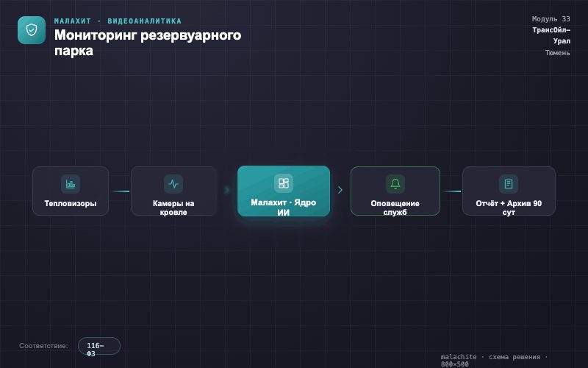
Task: Click the malachite · схема решения footer text
Action: (x=494, y=360)
